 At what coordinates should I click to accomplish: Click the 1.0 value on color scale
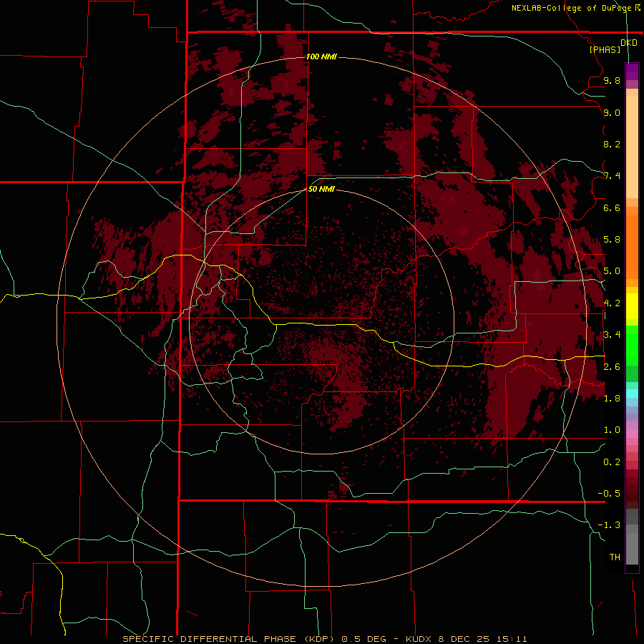tap(612, 430)
